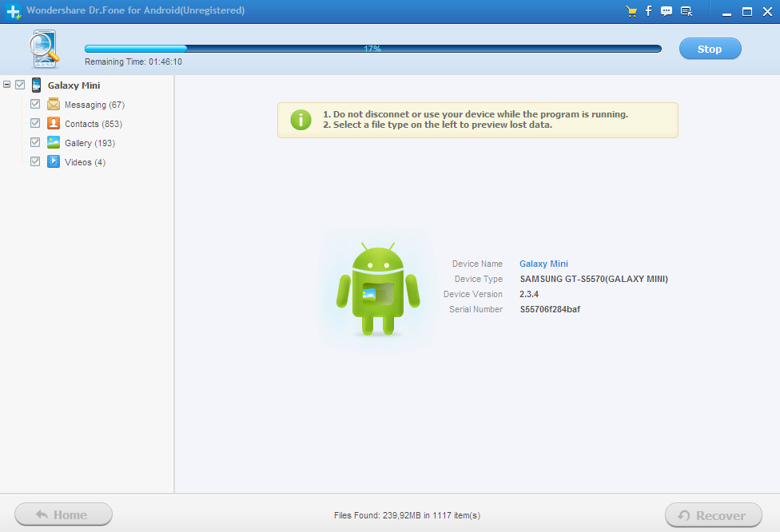Go back with the Home button
Screen dimensions: 780x532
click(63, 514)
